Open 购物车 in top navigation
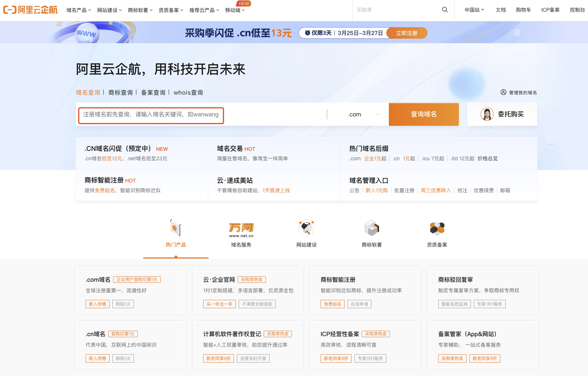The height and width of the screenshot is (376, 588). click(523, 10)
